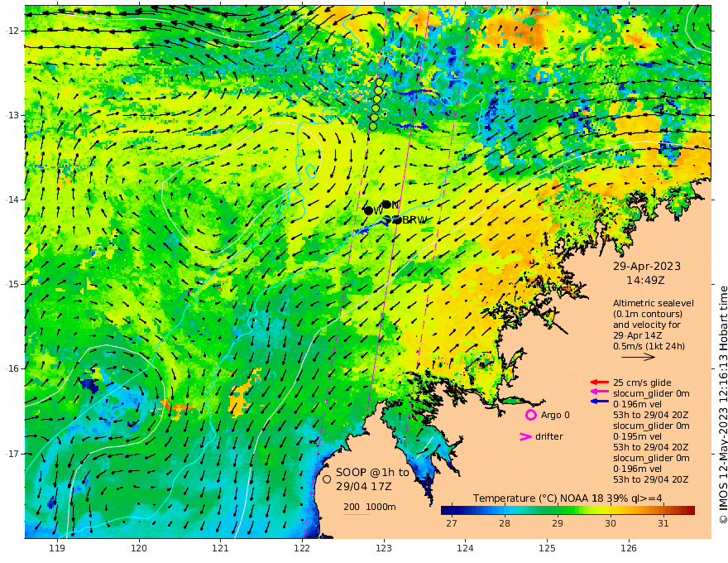Screen dimensions: 728x563
Task: Click latitude axis label -13
Action: 12,115
